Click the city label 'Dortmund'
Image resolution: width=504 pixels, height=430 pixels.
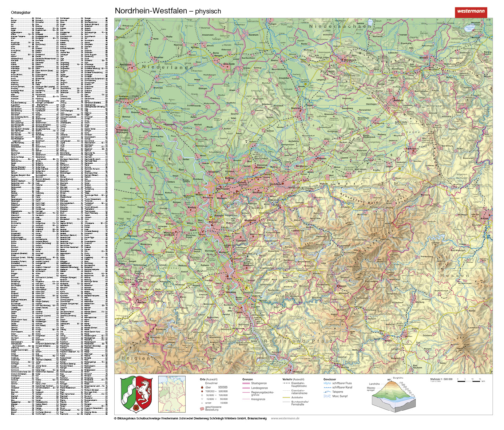coord(275,184)
